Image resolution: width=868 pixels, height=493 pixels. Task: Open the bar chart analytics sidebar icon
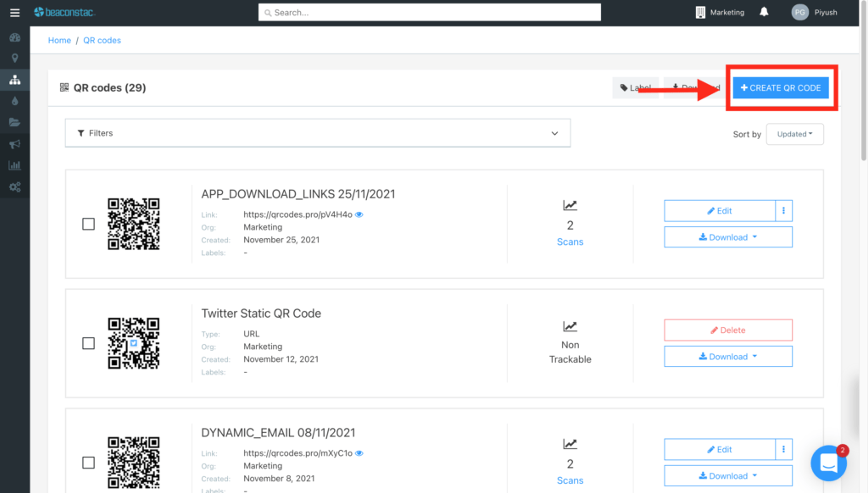pos(14,165)
